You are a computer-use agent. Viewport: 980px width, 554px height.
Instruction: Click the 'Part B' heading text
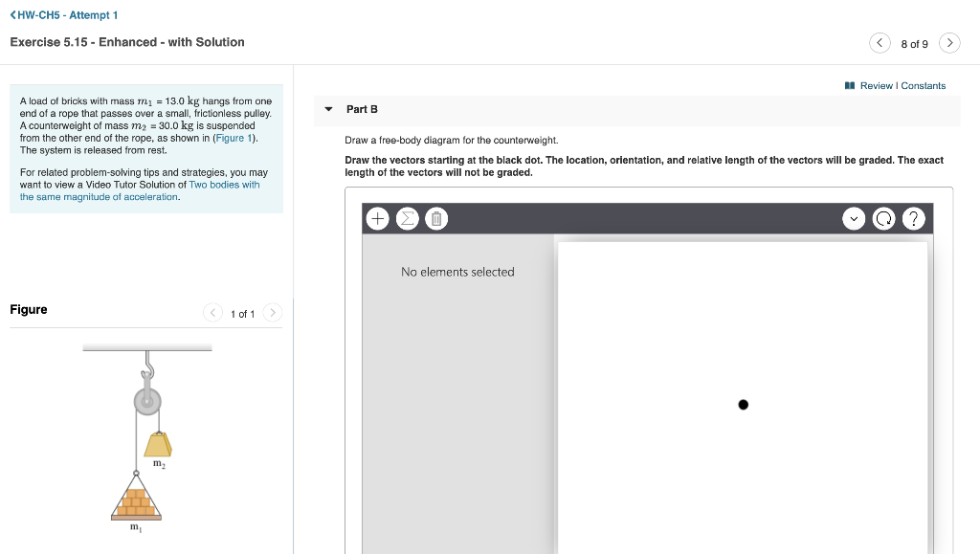362,109
